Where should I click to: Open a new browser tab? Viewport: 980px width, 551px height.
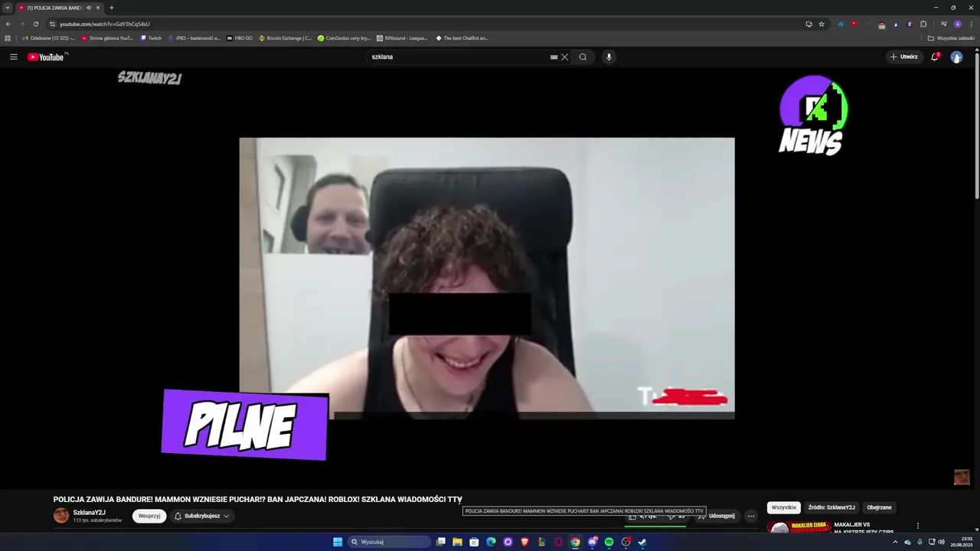point(112,8)
